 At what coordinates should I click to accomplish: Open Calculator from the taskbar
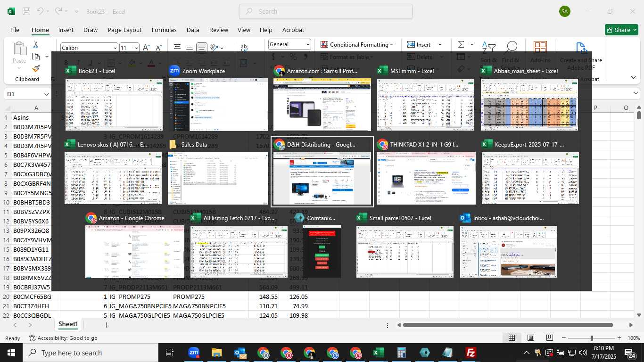point(402,353)
